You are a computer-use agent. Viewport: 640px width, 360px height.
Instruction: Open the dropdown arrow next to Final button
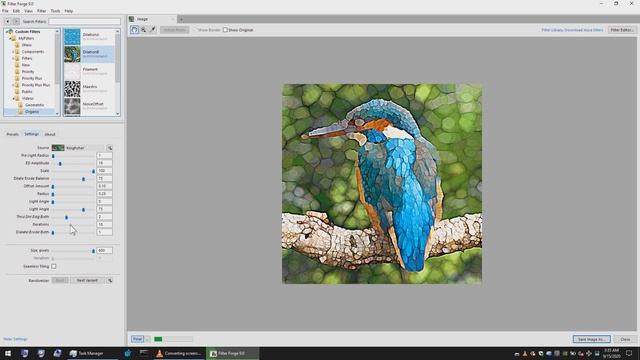[147, 339]
